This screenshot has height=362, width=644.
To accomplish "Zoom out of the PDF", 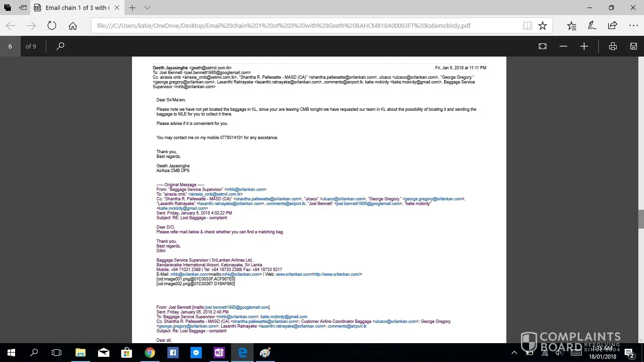I will (x=563, y=46).
